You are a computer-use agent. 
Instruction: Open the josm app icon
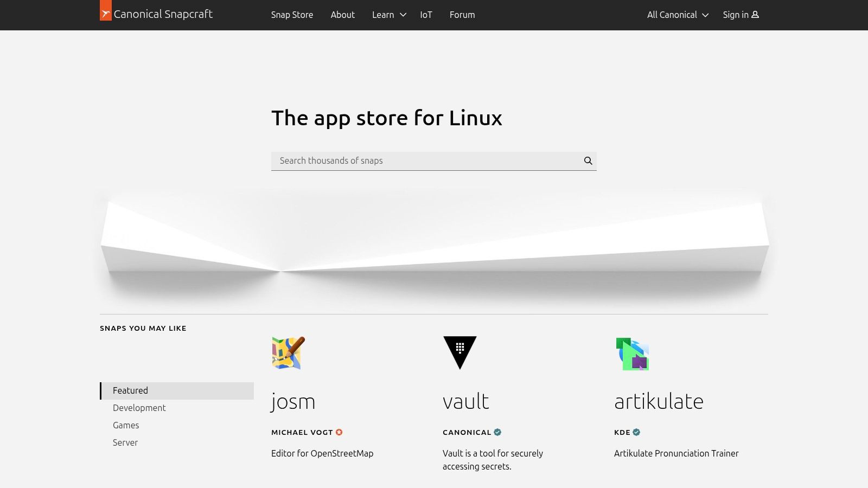(x=288, y=353)
